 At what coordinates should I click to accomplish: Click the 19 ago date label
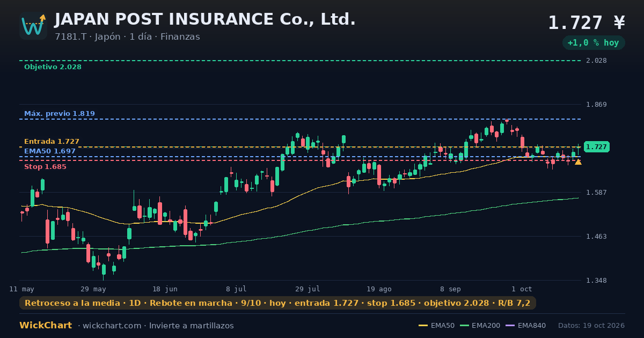379,289
